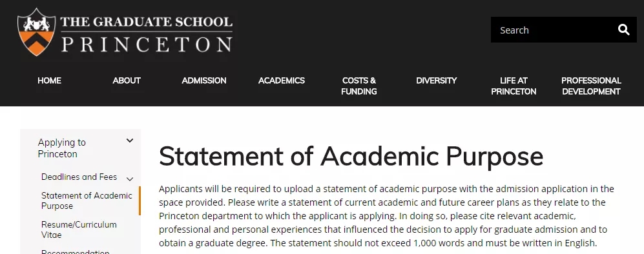Click the Graduate School Princeton wordmark

click(x=147, y=34)
